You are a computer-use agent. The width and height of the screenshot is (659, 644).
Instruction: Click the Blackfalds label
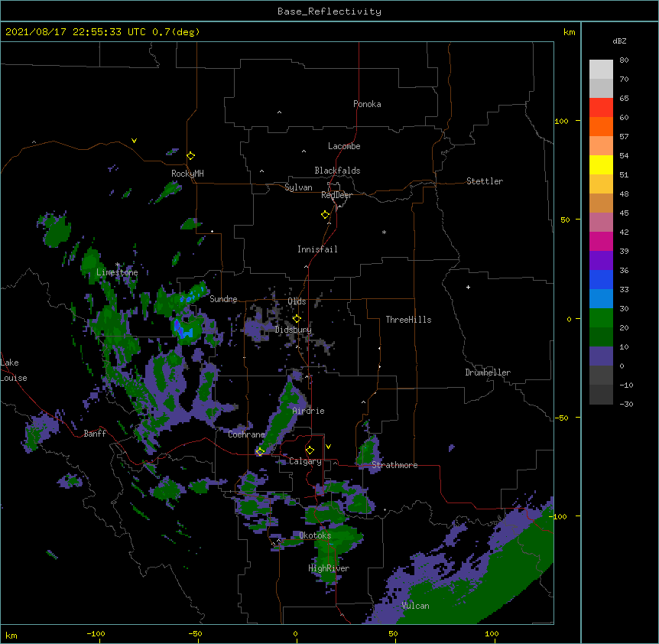(337, 171)
